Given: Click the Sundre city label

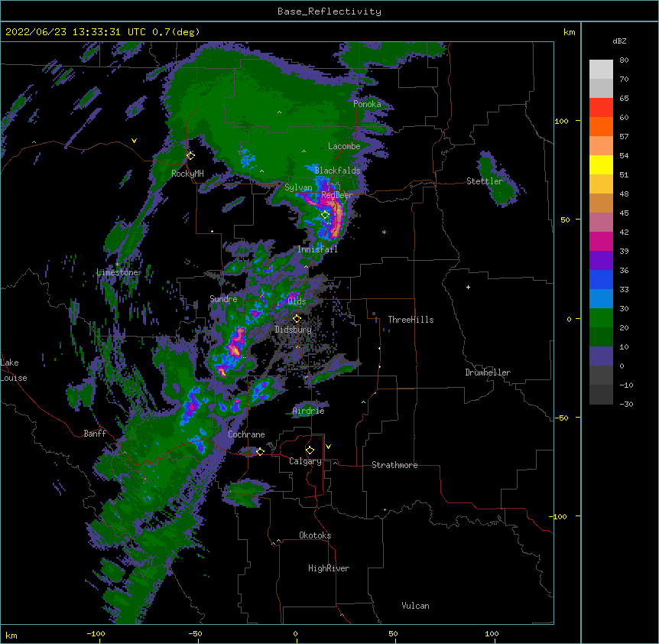Looking at the screenshot, I should (x=223, y=299).
